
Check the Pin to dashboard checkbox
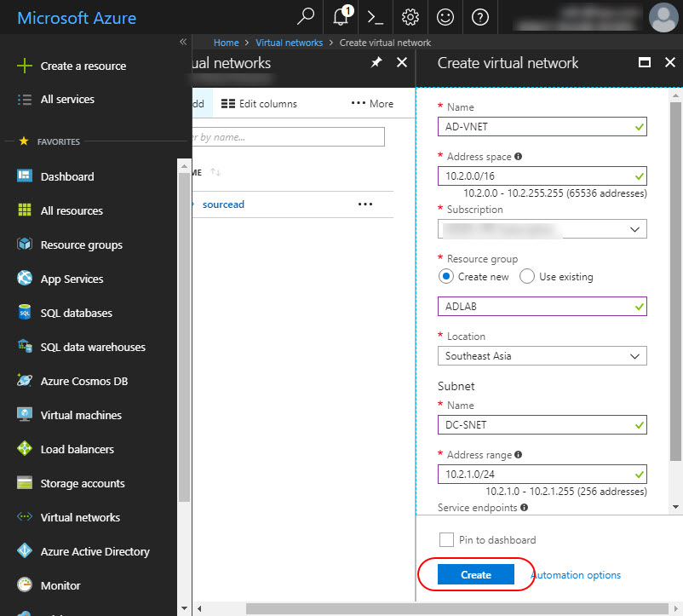tap(446, 539)
